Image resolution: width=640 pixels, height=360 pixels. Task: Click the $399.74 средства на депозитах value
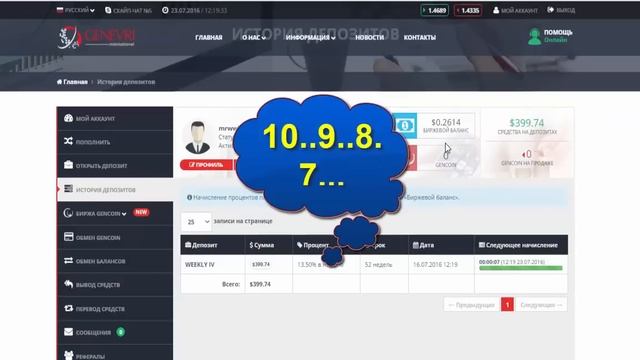527,123
